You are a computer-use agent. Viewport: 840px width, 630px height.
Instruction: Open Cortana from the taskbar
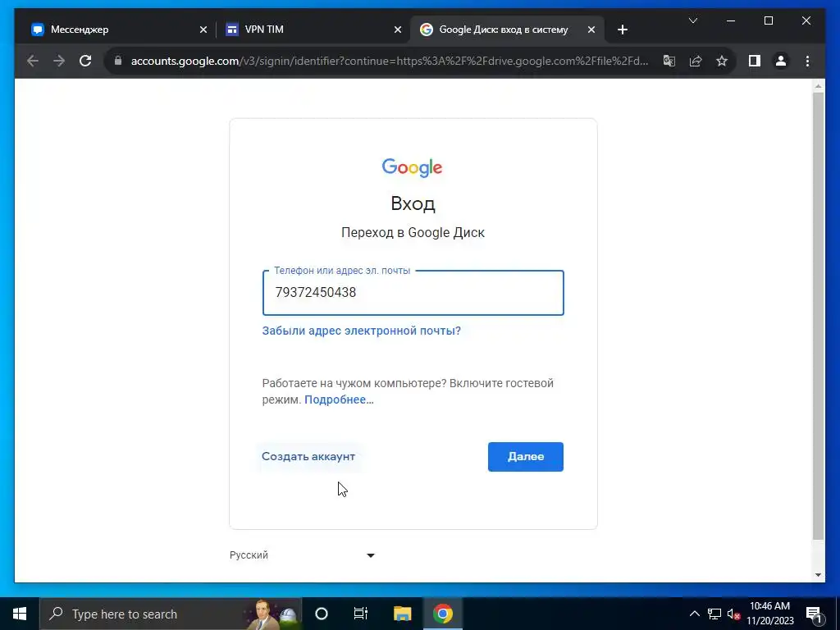coord(321,614)
